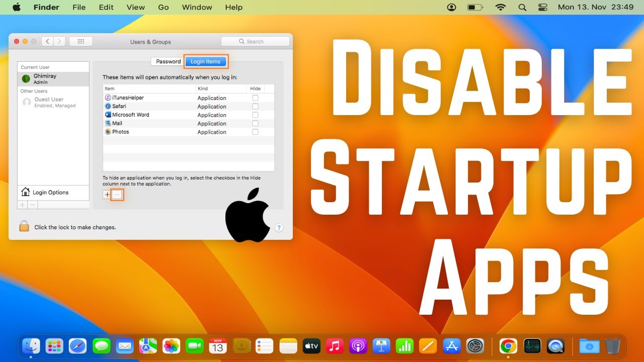Screen dimensions: 644x362
Task: Go forward with the toolbar arrow
Action: 59,42
